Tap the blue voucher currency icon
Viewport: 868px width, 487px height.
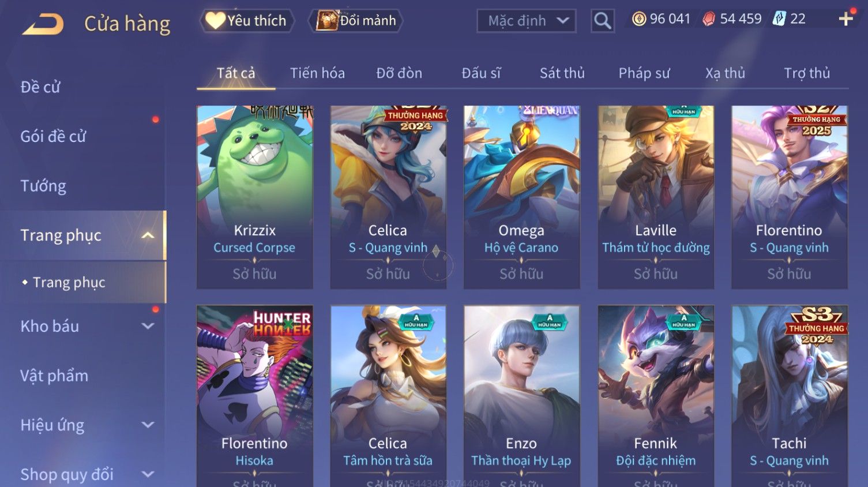click(x=779, y=19)
